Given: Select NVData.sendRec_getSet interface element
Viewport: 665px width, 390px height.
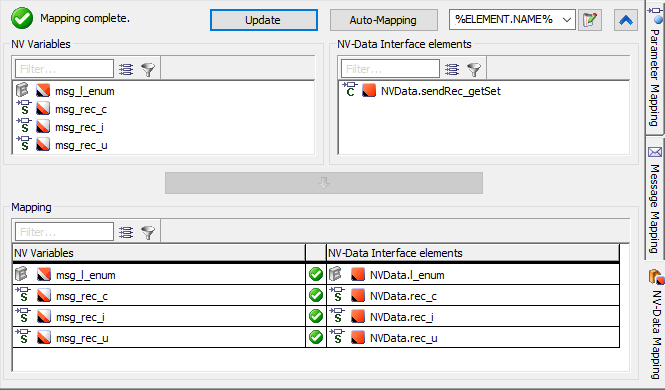Looking at the screenshot, I should (x=441, y=91).
